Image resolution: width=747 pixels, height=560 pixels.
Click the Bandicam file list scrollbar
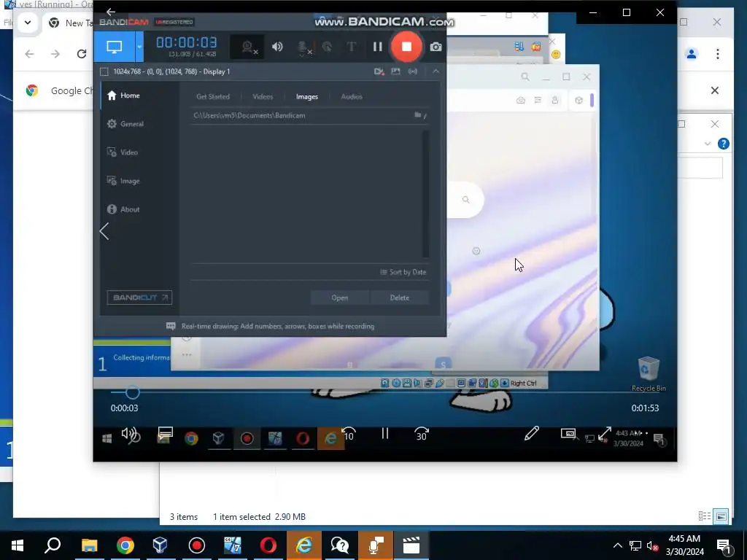point(425,194)
